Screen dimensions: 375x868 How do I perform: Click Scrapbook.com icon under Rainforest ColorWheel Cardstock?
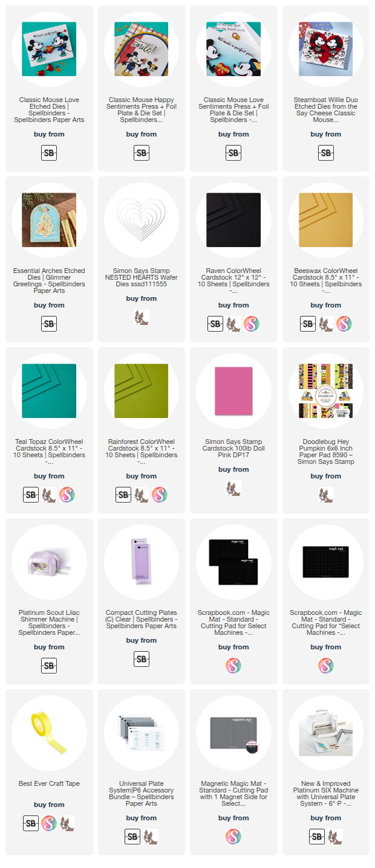pyautogui.click(x=160, y=495)
